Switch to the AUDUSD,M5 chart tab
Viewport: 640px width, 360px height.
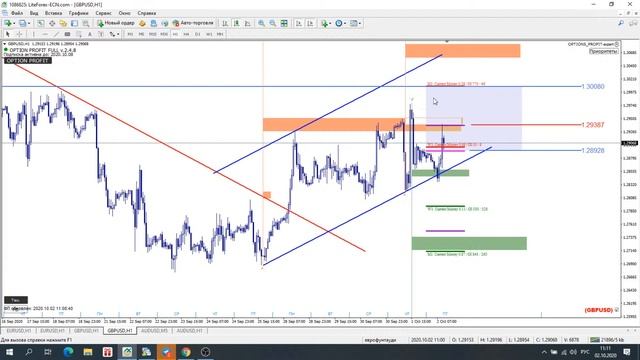click(x=154, y=331)
